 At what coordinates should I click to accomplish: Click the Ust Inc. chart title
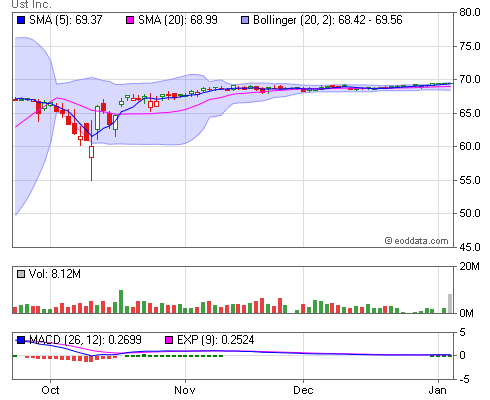(31, 4)
